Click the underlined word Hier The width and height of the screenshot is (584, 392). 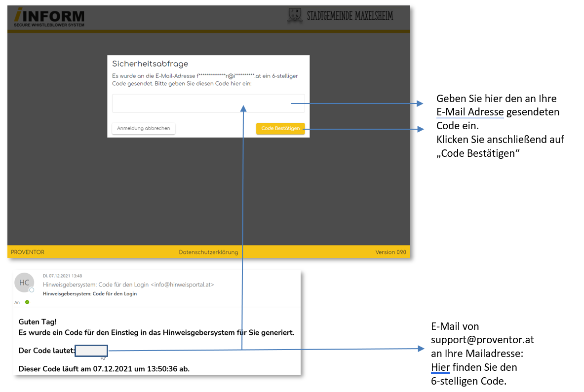pos(440,367)
